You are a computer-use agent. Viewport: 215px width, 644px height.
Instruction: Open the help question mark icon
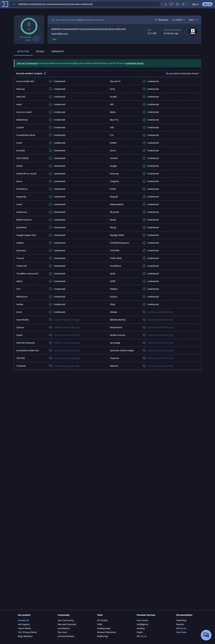(x=177, y=4)
